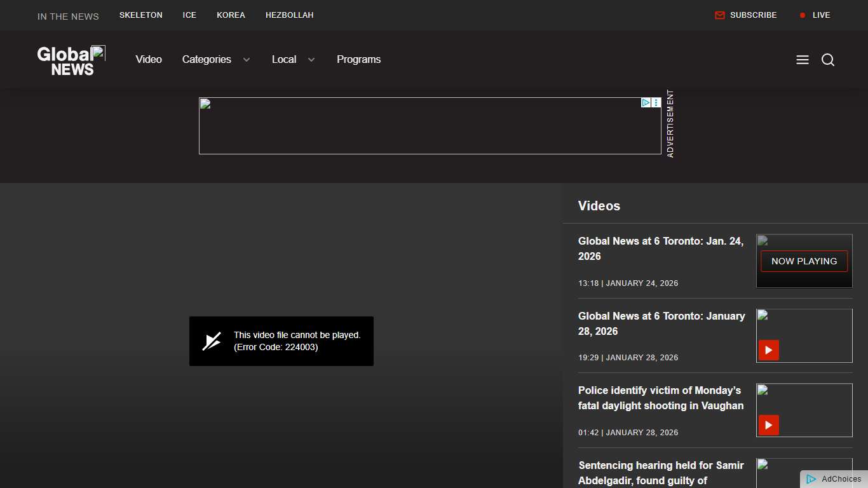
Task: Open the Video menu item
Action: click(x=149, y=60)
